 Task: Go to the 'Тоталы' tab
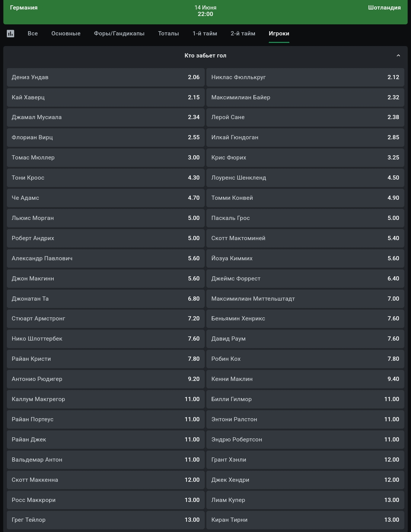pyautogui.click(x=169, y=33)
